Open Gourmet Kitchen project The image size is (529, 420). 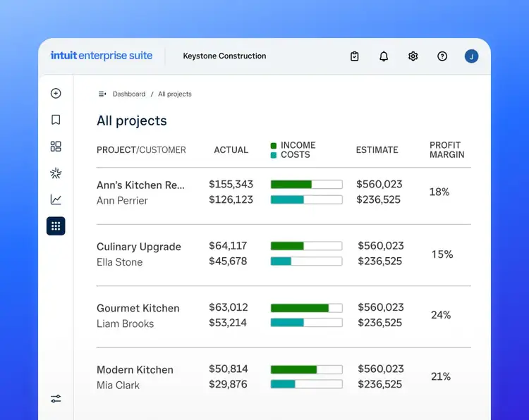(x=138, y=308)
